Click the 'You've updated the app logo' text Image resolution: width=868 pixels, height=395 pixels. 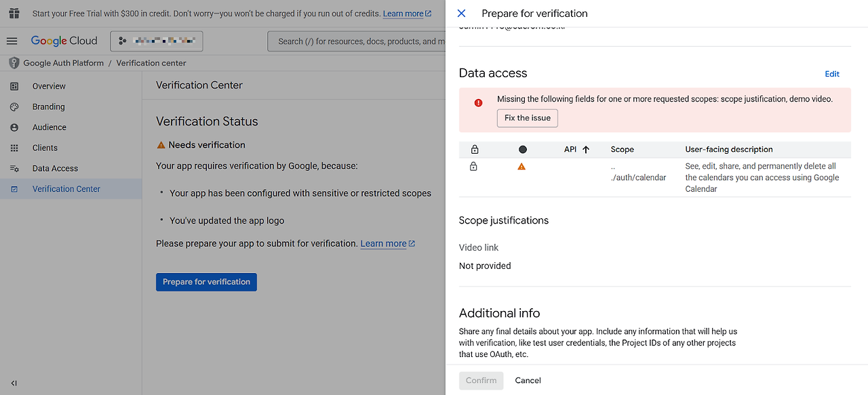pyautogui.click(x=227, y=220)
